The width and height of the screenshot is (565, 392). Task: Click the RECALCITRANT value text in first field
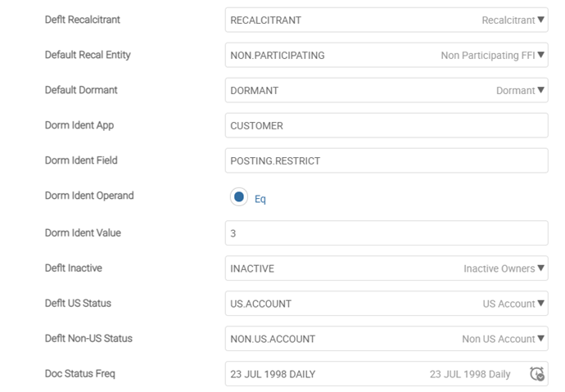[x=264, y=20]
